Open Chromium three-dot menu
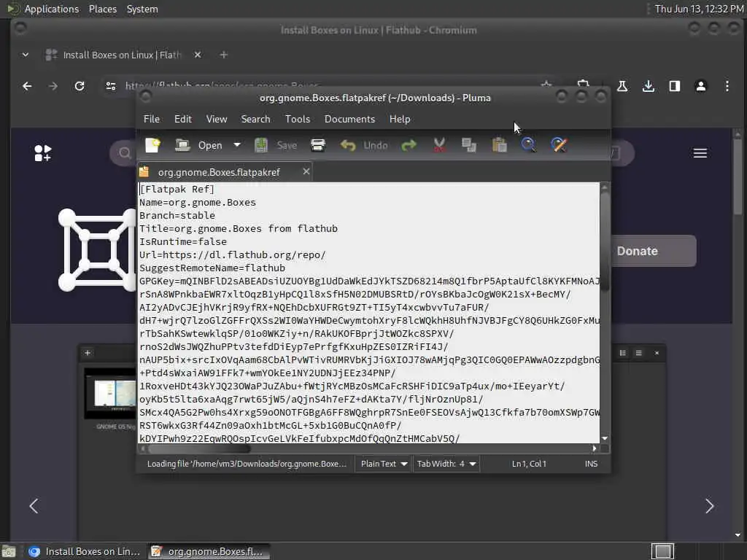Screen dimensions: 747x560 727,86
